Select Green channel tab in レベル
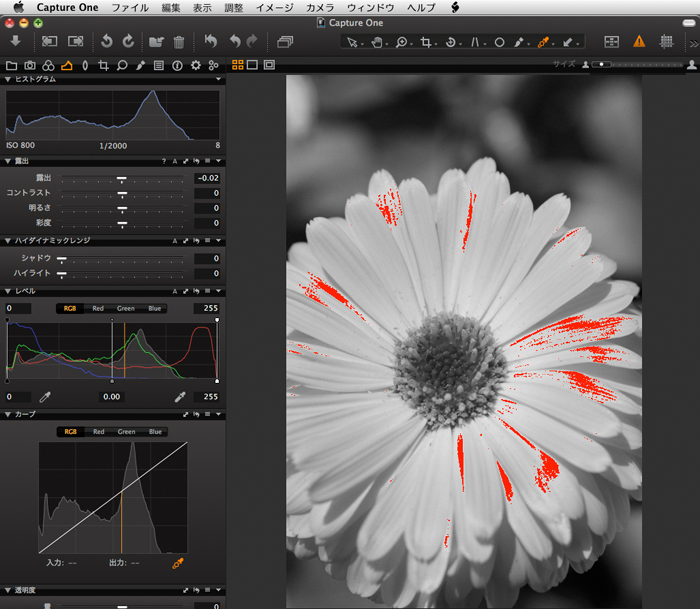 tap(126, 309)
